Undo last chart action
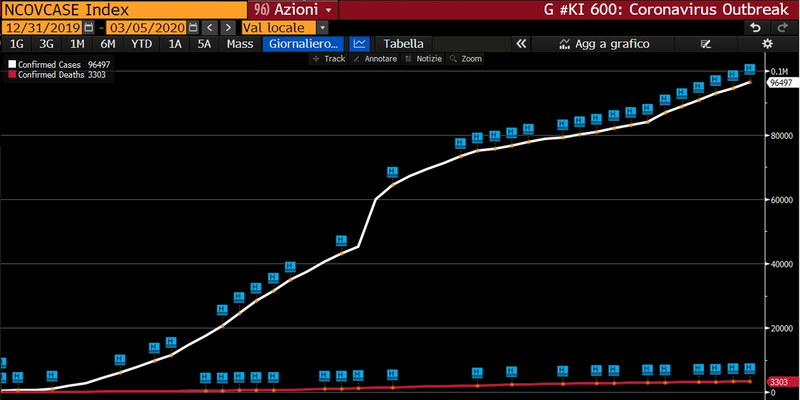This screenshot has height=400, width=800. click(x=756, y=28)
